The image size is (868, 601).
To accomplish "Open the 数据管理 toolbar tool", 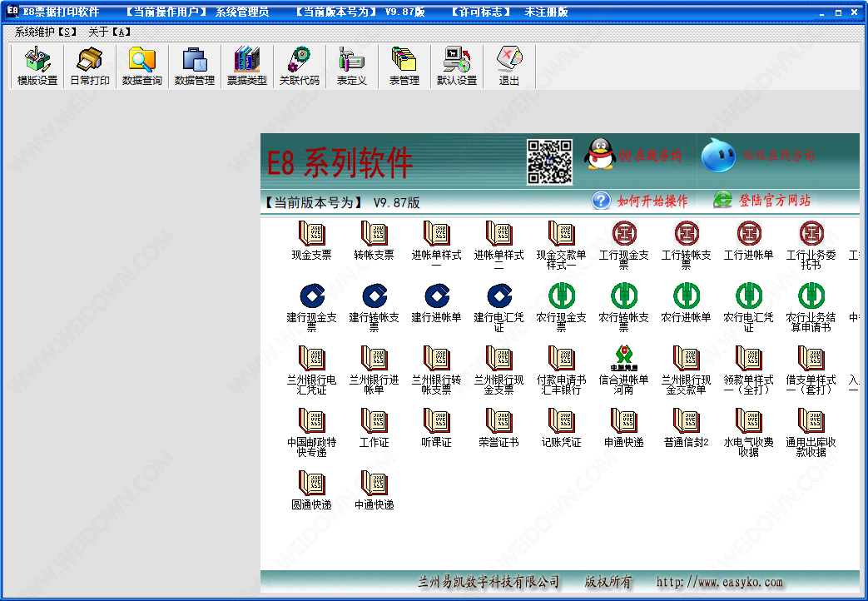I will (194, 67).
